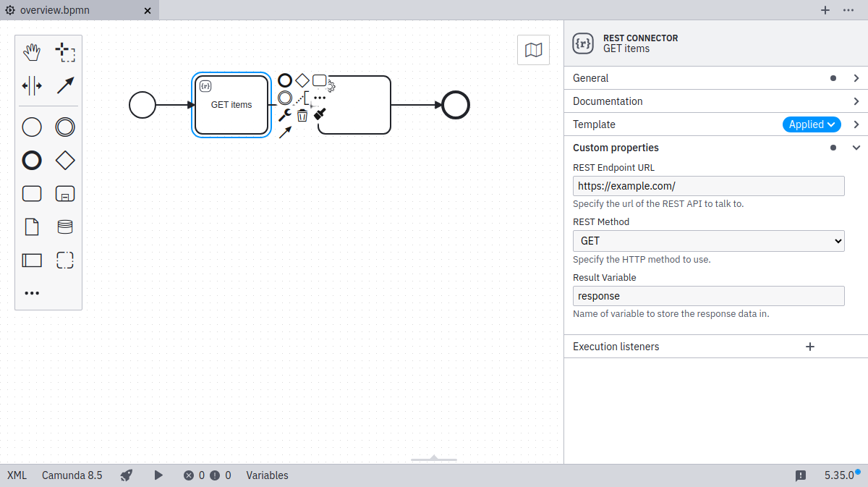This screenshot has width=868, height=487.
Task: Open the problems panel icon bottom right
Action: tap(801, 475)
